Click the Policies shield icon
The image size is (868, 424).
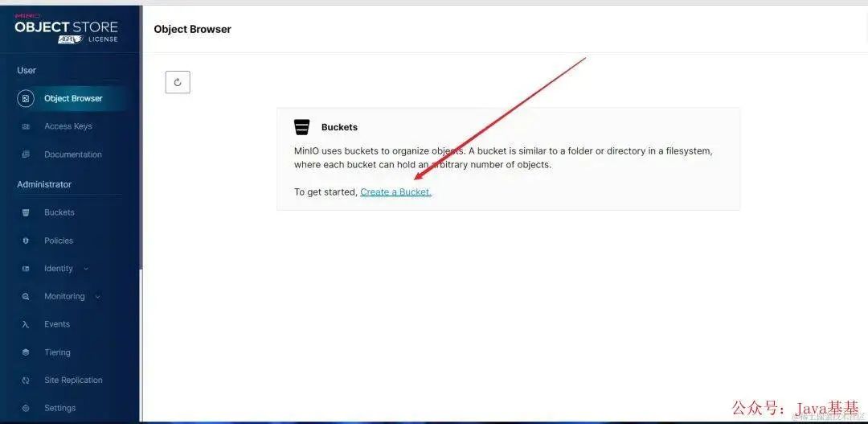(26, 241)
